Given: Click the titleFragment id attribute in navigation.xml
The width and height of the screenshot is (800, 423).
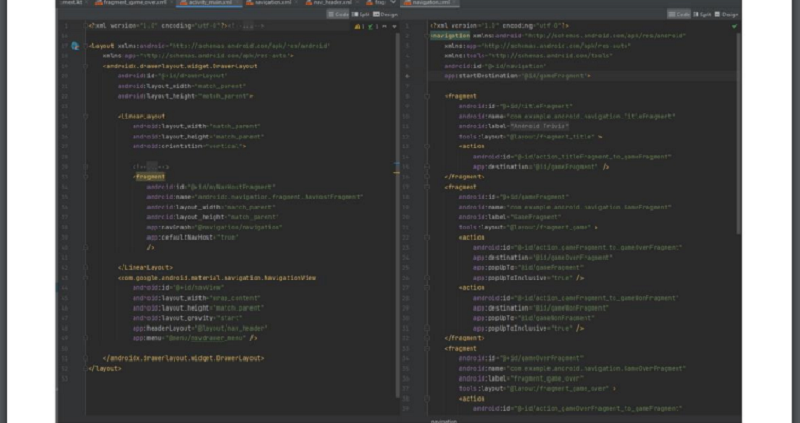Looking at the screenshot, I should pyautogui.click(x=515, y=106).
